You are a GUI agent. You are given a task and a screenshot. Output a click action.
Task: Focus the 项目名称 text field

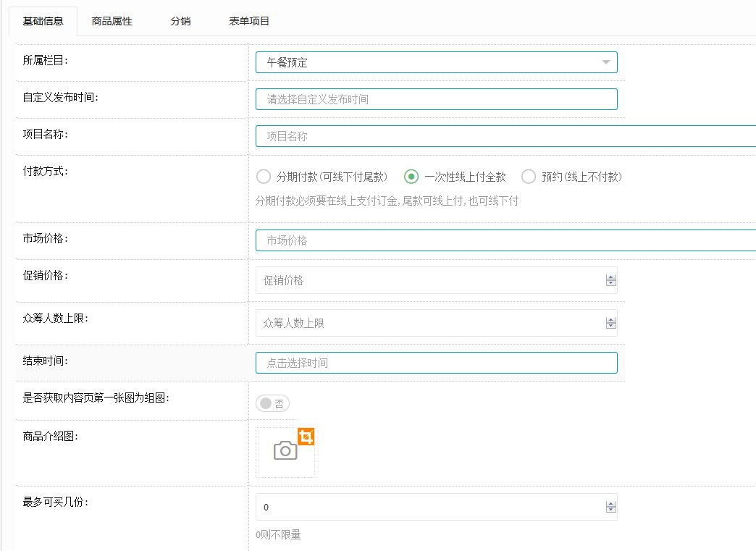505,136
